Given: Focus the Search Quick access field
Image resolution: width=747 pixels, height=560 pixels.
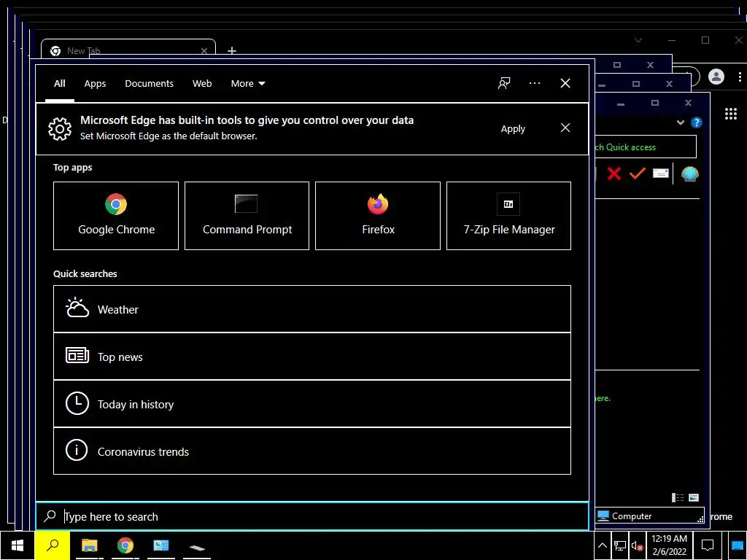Looking at the screenshot, I should 646,147.
